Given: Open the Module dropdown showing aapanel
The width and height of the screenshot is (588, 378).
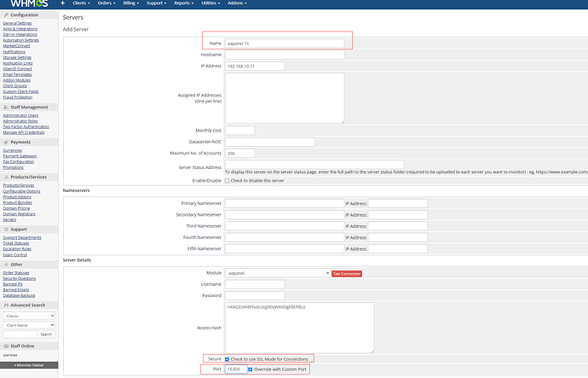Looking at the screenshot, I should (277, 273).
